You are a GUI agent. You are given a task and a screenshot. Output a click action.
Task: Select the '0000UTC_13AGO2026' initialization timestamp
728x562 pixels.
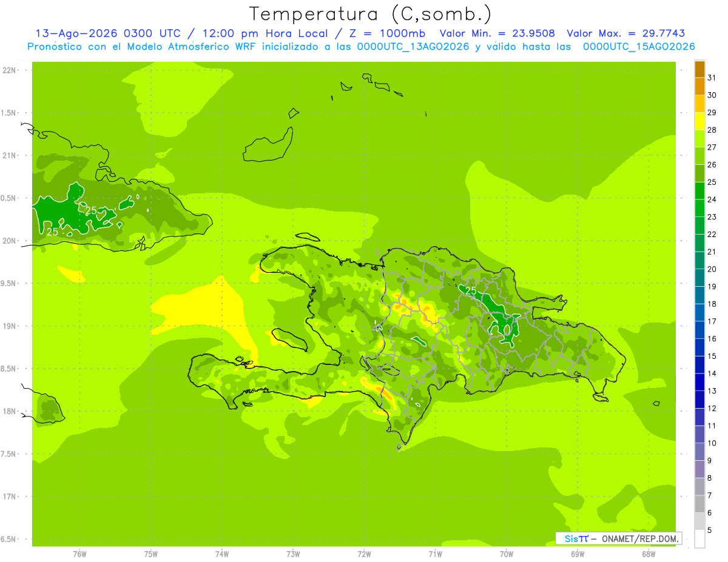point(413,47)
